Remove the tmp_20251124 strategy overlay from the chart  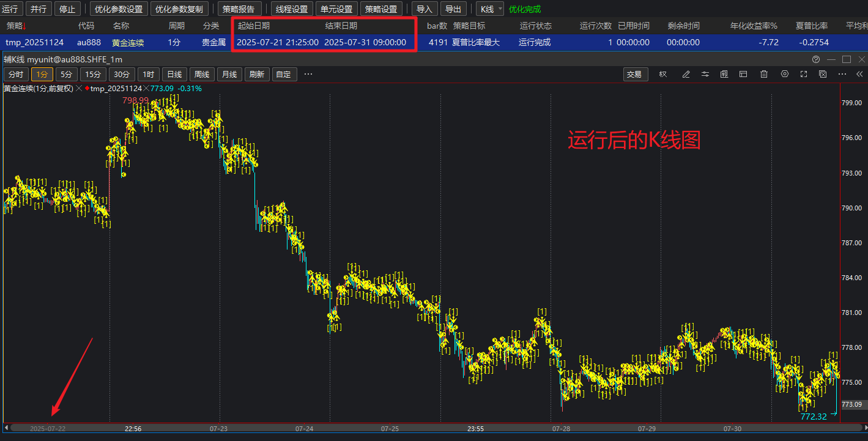point(146,89)
